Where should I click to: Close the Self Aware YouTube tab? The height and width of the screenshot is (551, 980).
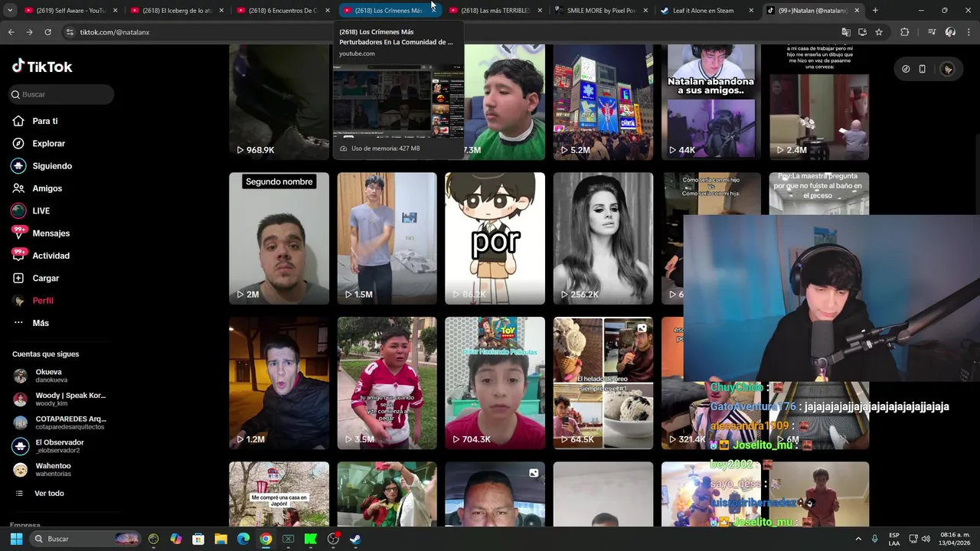[115, 11]
